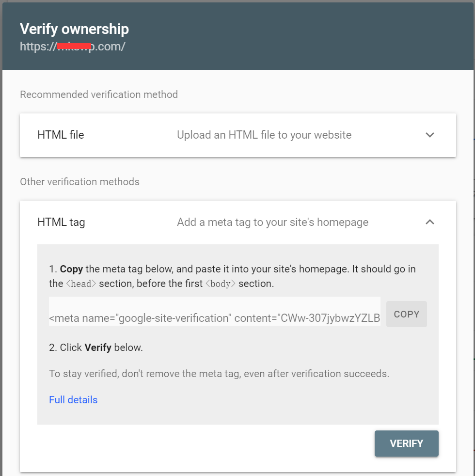Viewport: 475px width, 476px height.
Task: Click the 'Click Verify below' step text
Action: click(96, 348)
